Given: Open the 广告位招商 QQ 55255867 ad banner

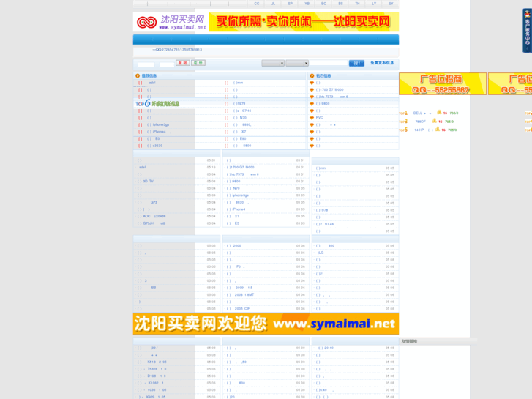Looking at the screenshot, I should pos(443,84).
